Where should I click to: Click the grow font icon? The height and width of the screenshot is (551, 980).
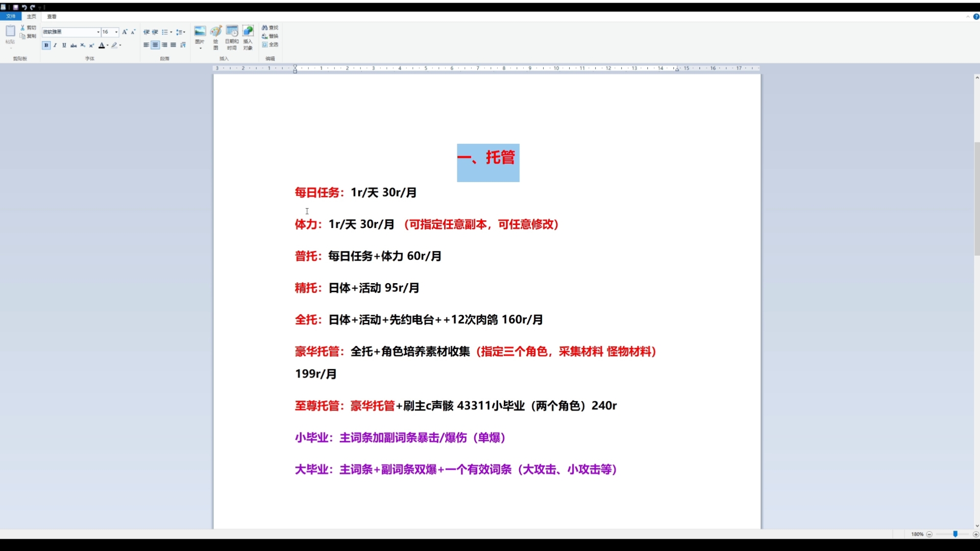coord(125,32)
